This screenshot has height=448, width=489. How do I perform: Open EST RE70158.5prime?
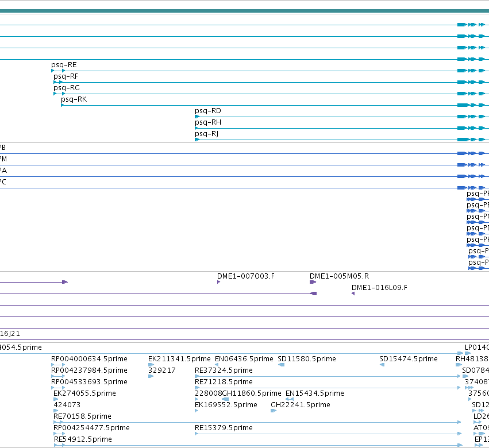point(82,416)
